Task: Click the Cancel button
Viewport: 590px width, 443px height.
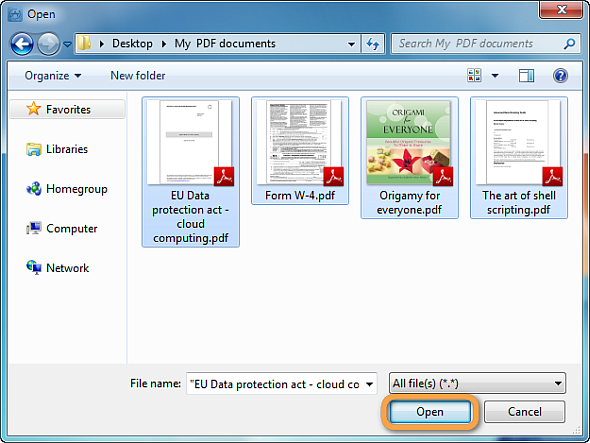Action: coord(525,412)
